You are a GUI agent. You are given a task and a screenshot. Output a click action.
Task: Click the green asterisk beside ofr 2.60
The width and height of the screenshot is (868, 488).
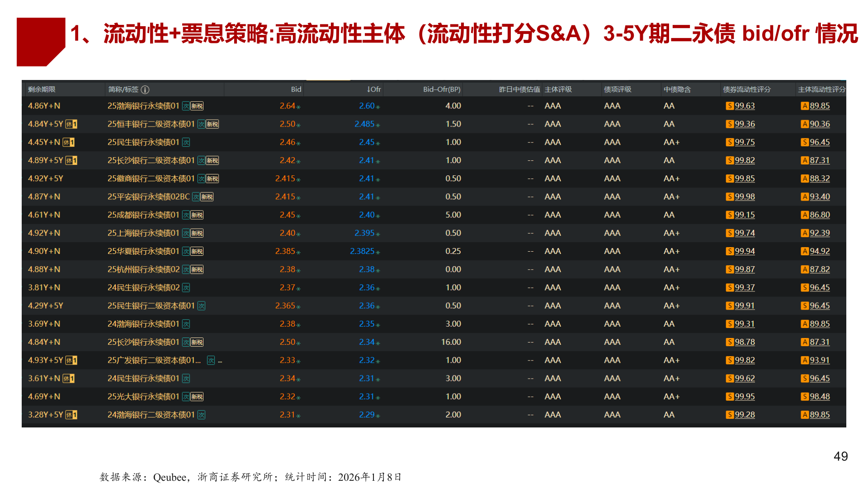tap(378, 108)
